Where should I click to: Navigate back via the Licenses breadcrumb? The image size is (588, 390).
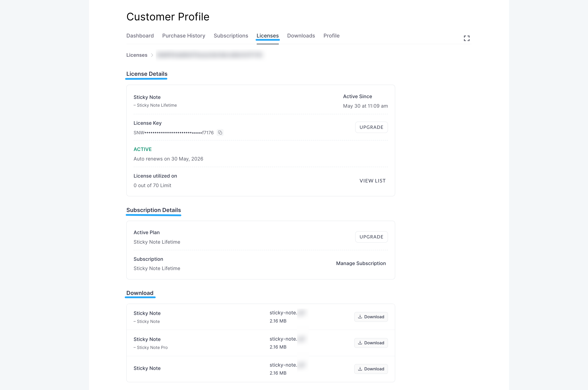pos(137,55)
